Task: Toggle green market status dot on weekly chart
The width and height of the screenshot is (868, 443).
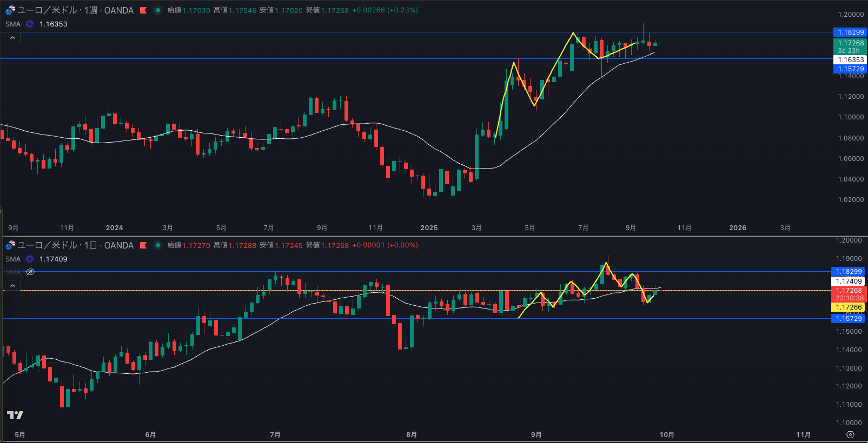Action: [157, 10]
